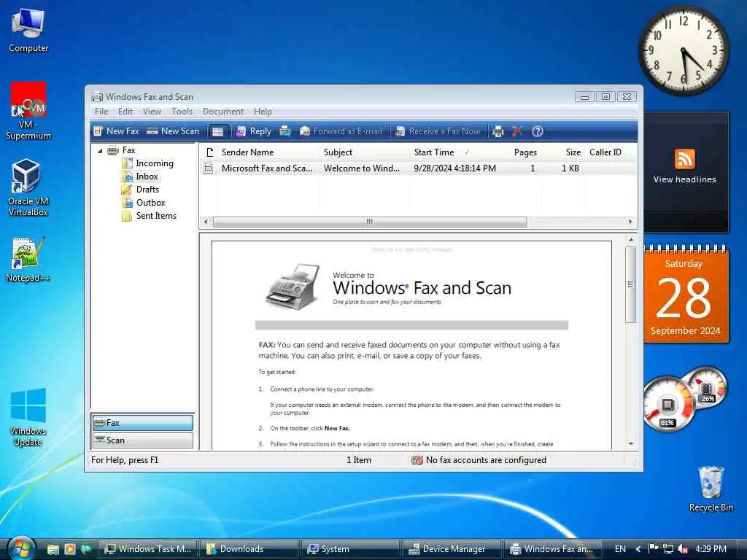Switch to Windows Task Manager taskbar button
747x560 pixels.
148,549
